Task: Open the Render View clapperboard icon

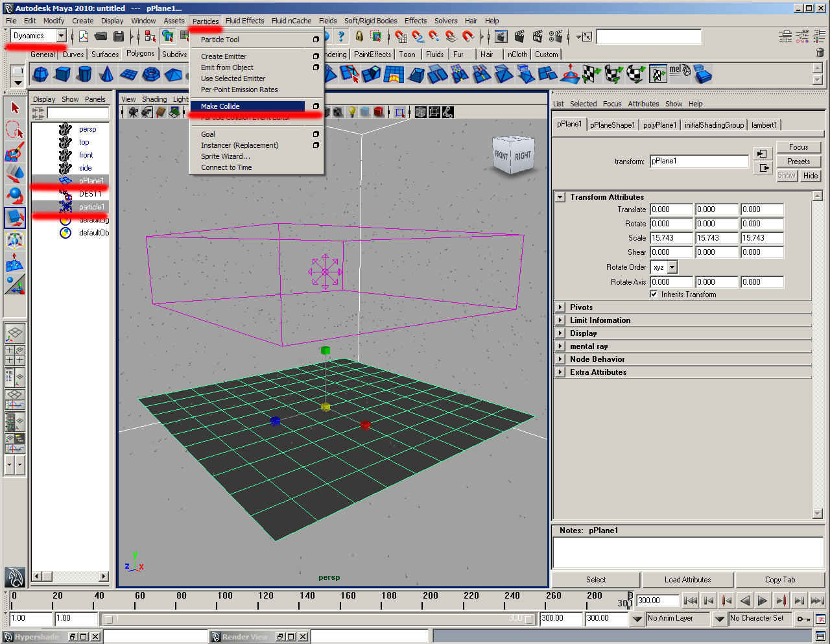Action: [501, 36]
